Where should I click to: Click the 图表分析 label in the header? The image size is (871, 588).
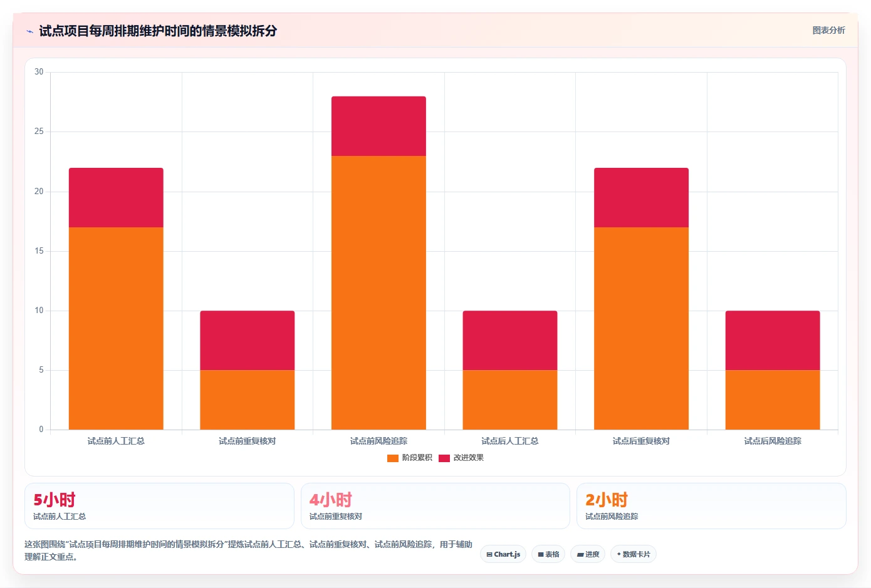(x=828, y=30)
